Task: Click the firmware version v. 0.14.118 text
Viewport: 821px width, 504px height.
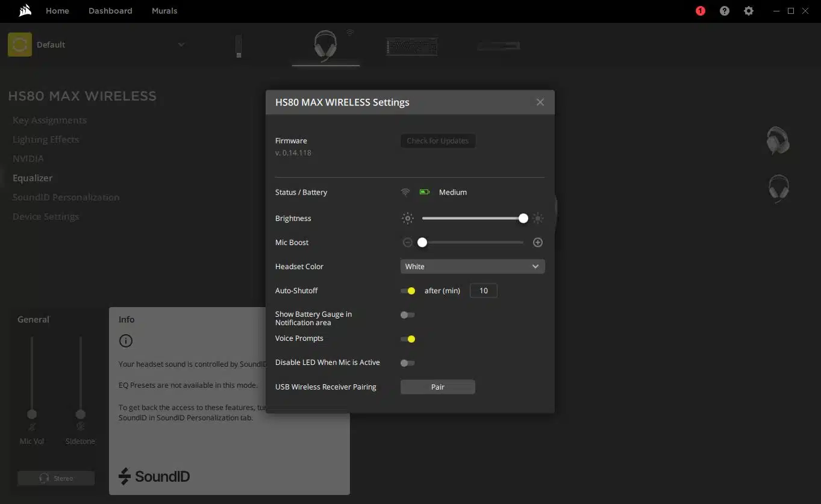Action: click(293, 153)
